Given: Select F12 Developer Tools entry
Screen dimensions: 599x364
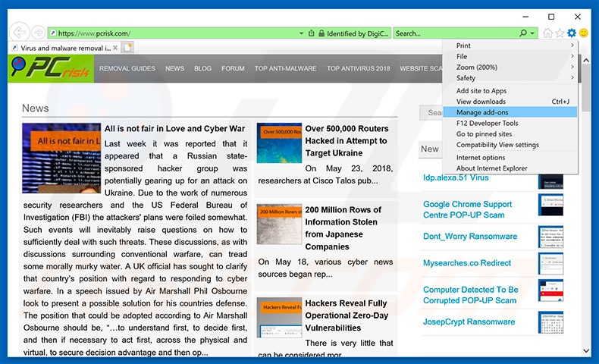Looking at the screenshot, I should (509, 123).
